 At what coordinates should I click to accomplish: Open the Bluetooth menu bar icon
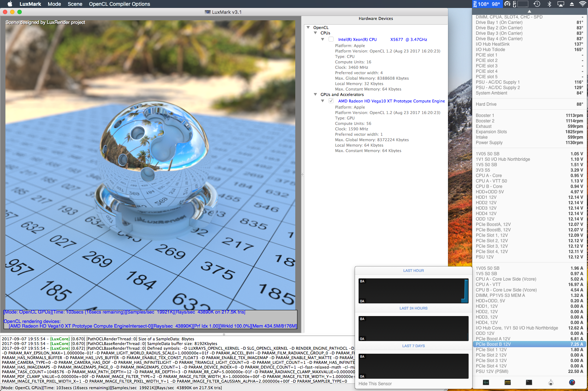tap(549, 4)
